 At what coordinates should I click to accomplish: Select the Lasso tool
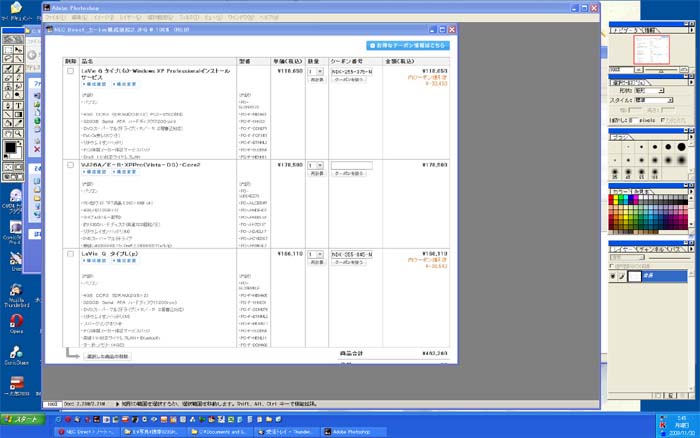[x=8, y=58]
